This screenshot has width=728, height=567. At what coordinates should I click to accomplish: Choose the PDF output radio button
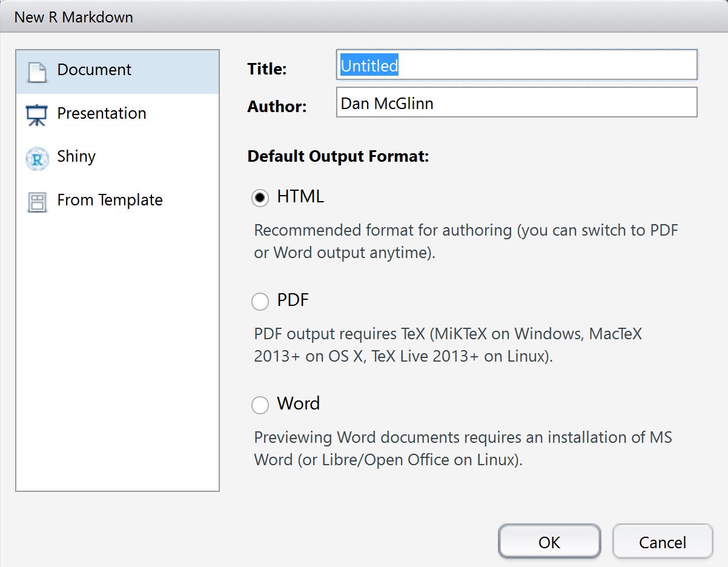click(x=260, y=301)
